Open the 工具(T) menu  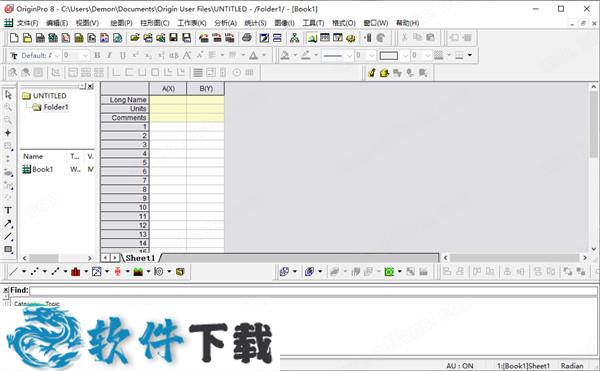(x=313, y=23)
